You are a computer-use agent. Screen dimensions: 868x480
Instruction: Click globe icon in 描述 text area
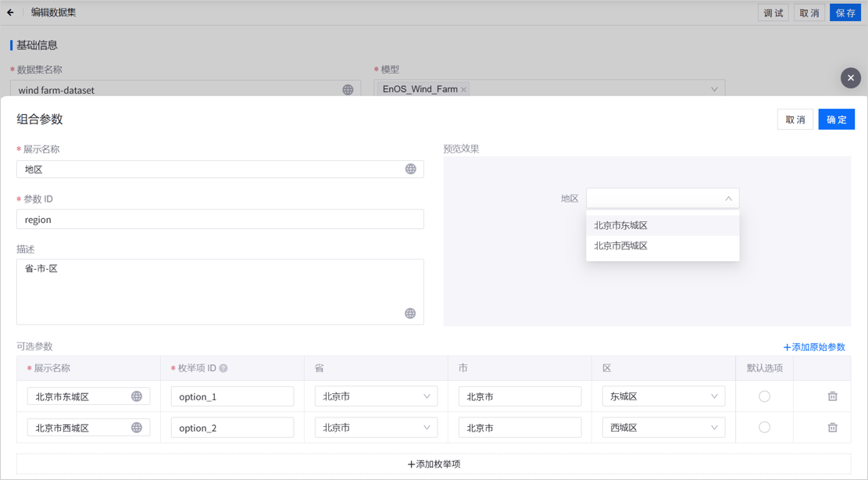click(410, 313)
